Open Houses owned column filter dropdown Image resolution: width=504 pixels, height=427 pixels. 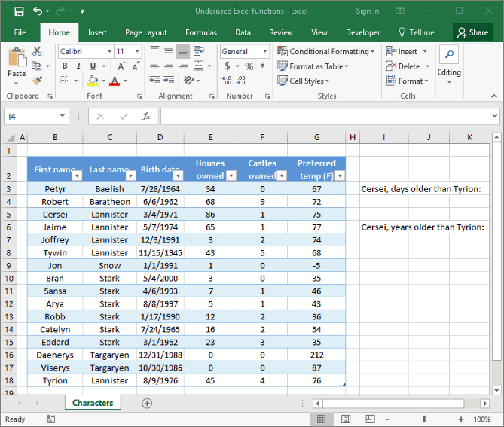click(x=231, y=175)
